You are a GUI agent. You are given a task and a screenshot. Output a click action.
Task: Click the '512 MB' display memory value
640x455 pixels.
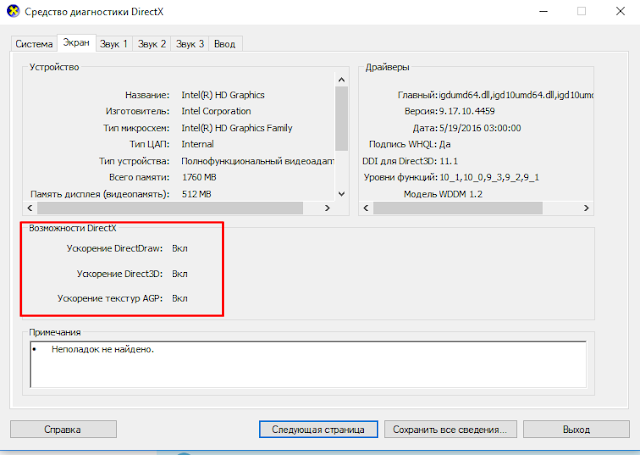click(197, 194)
